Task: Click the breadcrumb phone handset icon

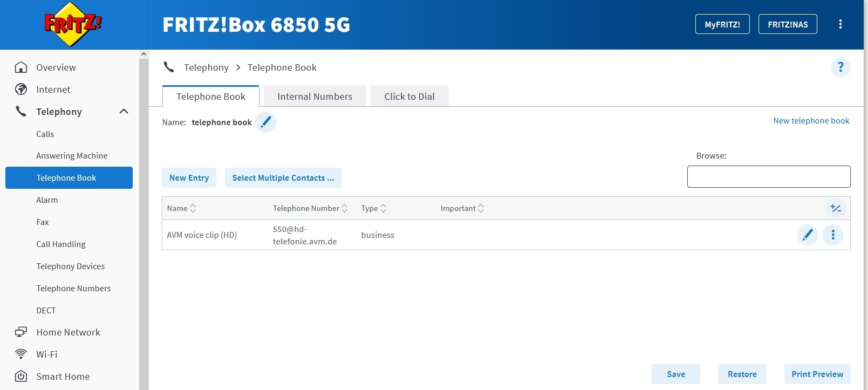Action: pyautogui.click(x=169, y=67)
